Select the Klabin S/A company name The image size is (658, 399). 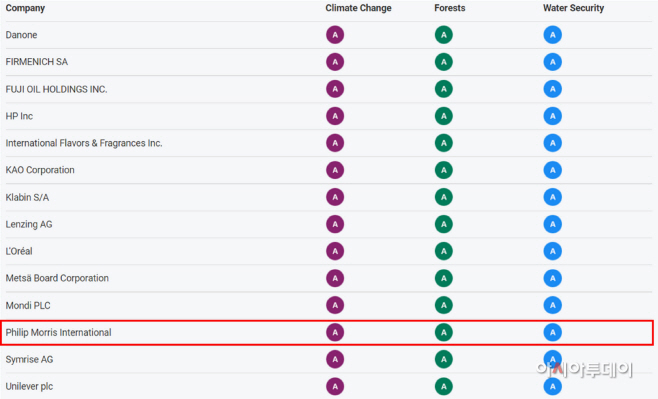[27, 197]
